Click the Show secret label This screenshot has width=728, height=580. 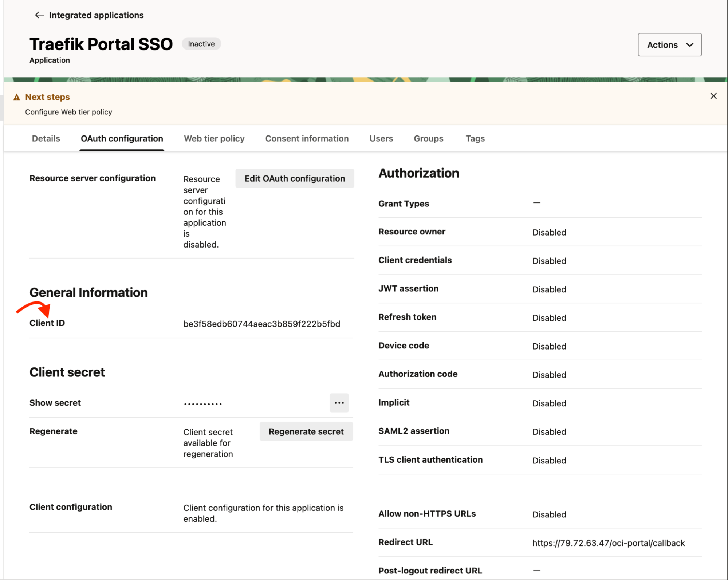(55, 403)
